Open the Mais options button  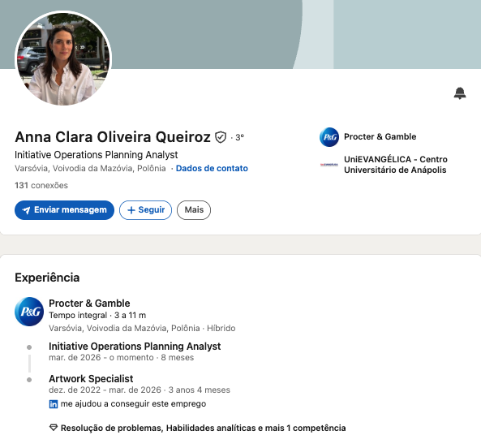194,210
